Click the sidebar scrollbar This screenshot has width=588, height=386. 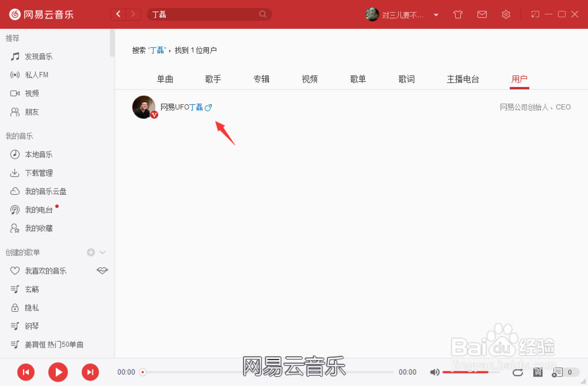[x=112, y=43]
